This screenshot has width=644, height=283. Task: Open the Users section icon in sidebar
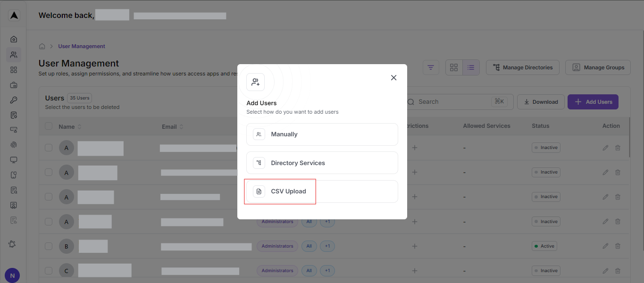[14, 54]
